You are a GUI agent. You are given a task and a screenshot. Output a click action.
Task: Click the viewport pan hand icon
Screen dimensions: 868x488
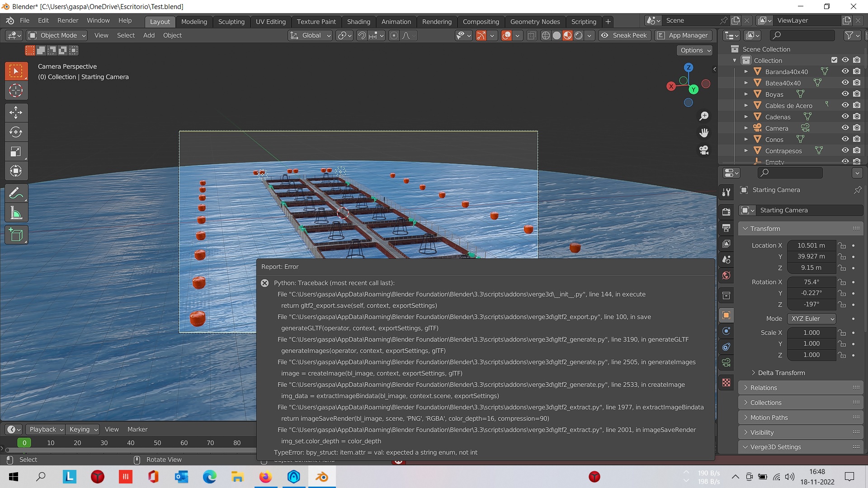[704, 133]
